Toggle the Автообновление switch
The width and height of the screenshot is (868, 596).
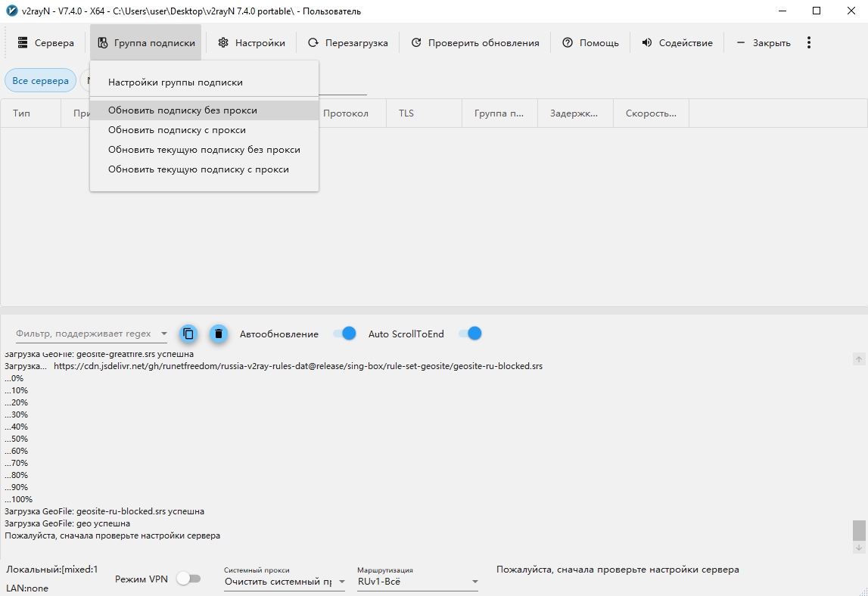coord(344,334)
